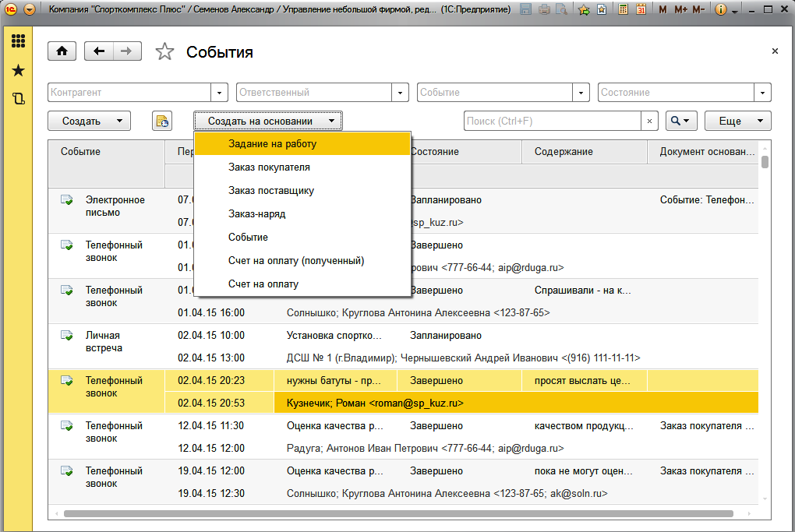The height and width of the screenshot is (532, 795).
Task: Go to the home page
Action: (x=62, y=51)
